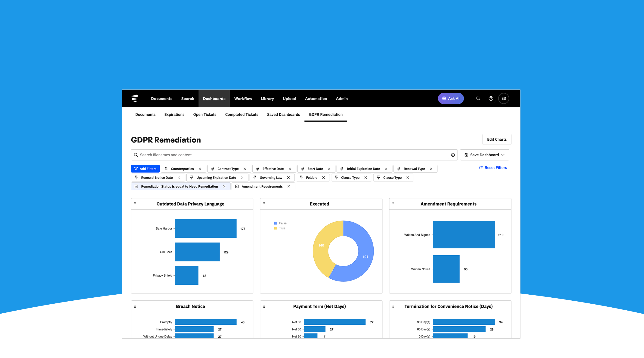Remove the Renewal Notice Date filter
Image resolution: width=644 pixels, height=358 pixels.
click(x=179, y=178)
